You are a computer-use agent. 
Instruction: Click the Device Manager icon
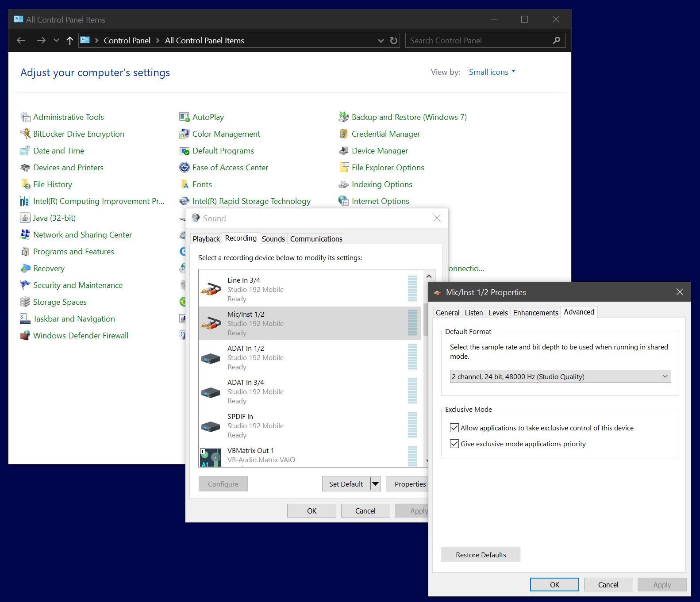click(344, 151)
